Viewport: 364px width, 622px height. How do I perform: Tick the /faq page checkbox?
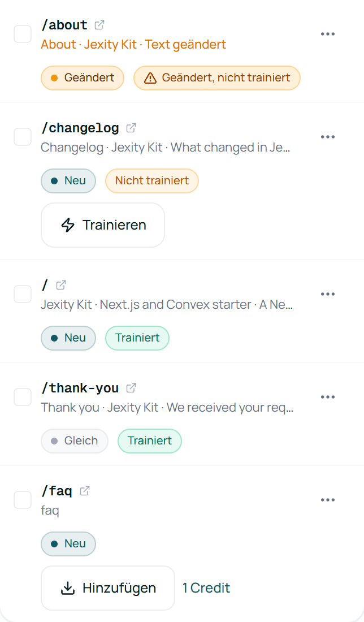tap(23, 500)
